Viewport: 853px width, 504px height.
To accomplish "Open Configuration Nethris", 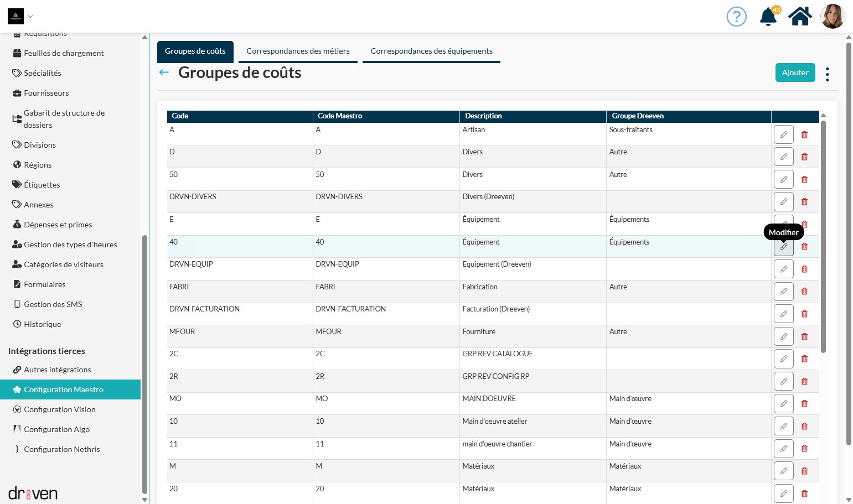I will click(70, 449).
